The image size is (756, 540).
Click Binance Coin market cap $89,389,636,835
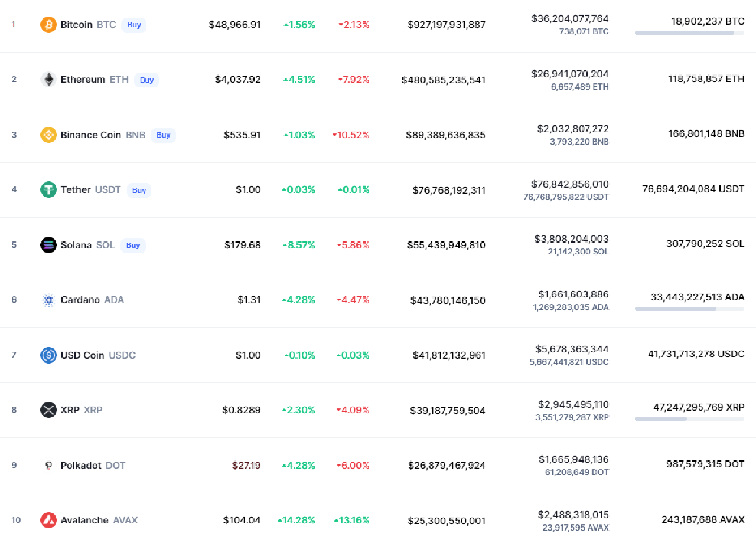coord(446,135)
